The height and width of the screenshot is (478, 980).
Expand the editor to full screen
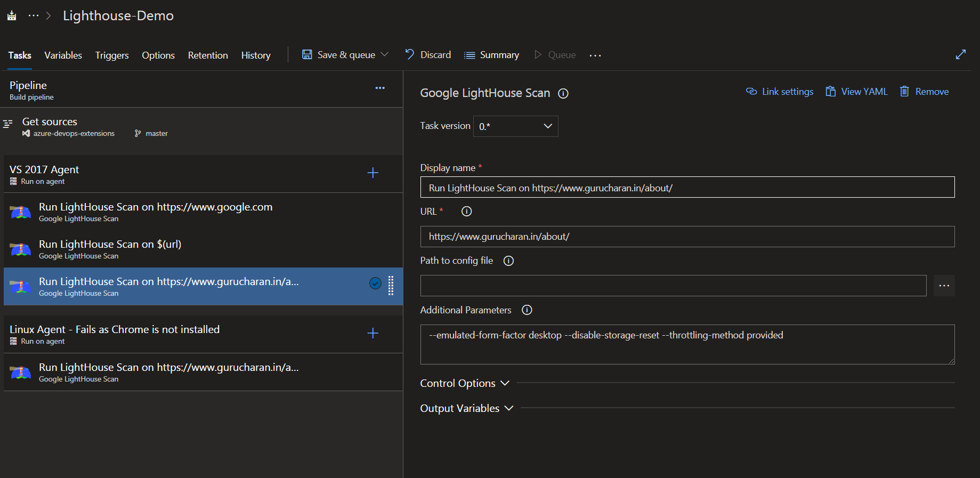pyautogui.click(x=960, y=55)
